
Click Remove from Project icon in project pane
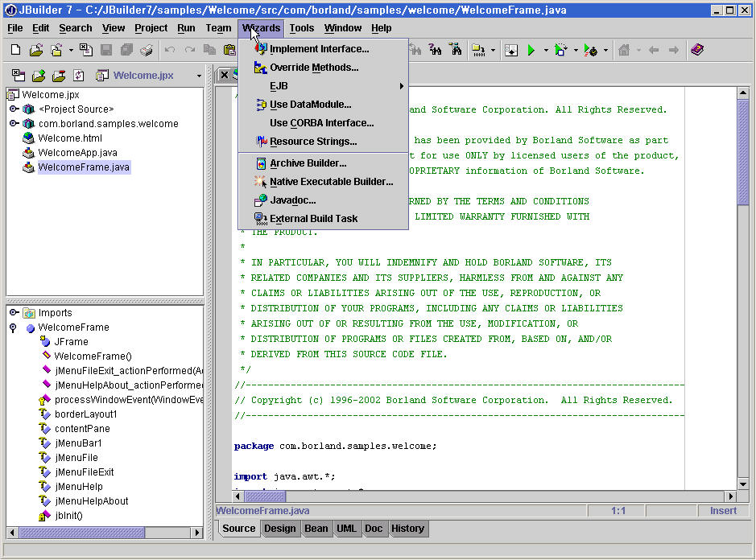click(58, 76)
